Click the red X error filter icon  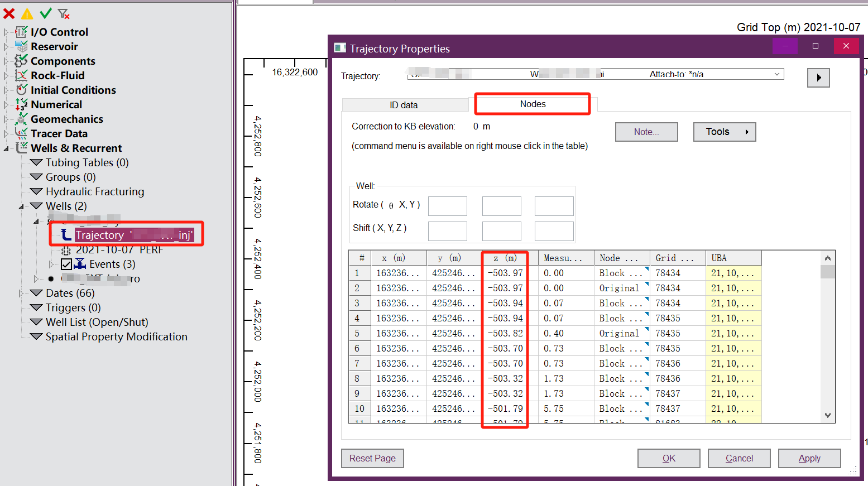tap(9, 13)
